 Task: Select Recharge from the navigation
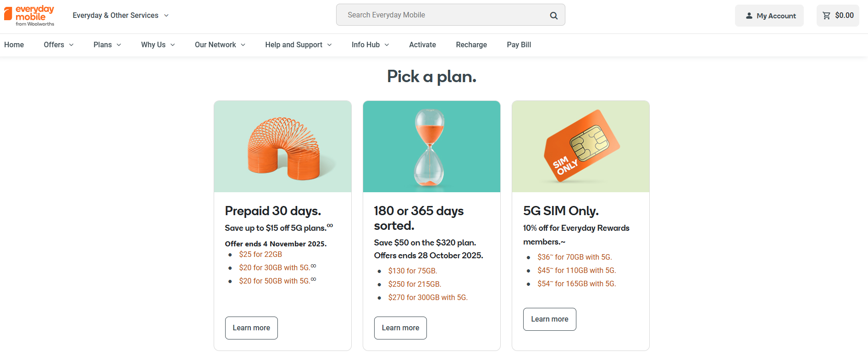tap(471, 44)
